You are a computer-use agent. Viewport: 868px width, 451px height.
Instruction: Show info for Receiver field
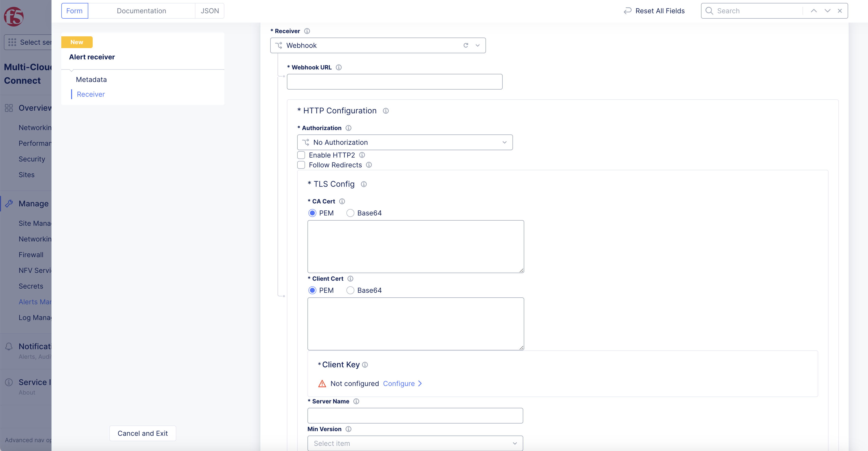[307, 31]
